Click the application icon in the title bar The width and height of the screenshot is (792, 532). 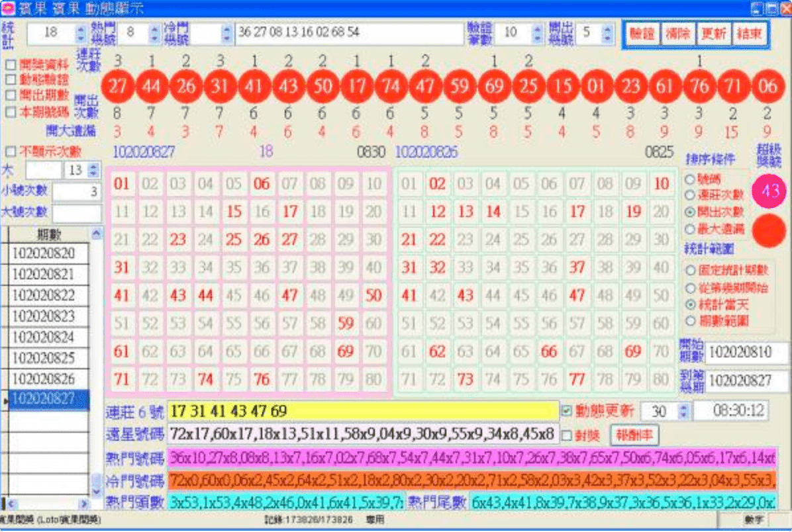7,7
